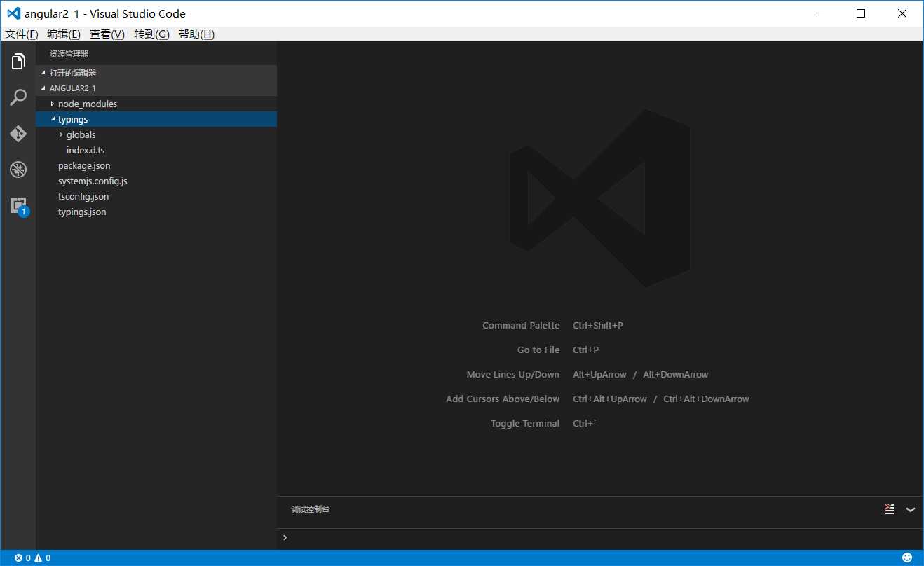Click the Add Cursors Above/Below hint text
This screenshot has width=924, height=566.
pyautogui.click(x=503, y=399)
